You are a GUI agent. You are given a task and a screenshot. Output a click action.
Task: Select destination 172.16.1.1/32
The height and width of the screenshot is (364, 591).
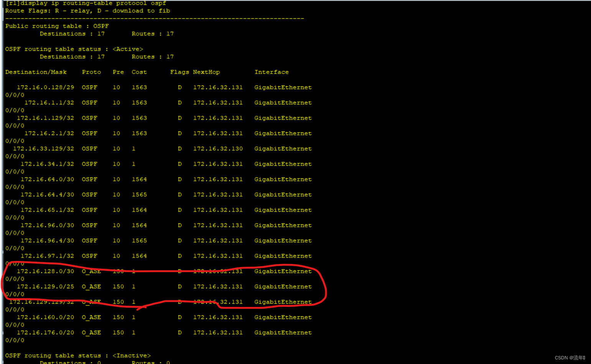49,103
